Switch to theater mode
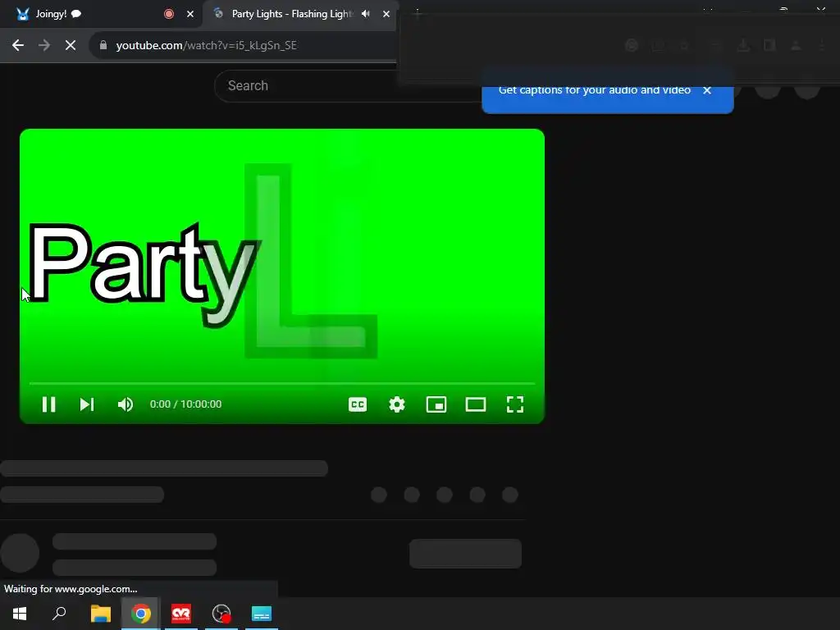 476,404
